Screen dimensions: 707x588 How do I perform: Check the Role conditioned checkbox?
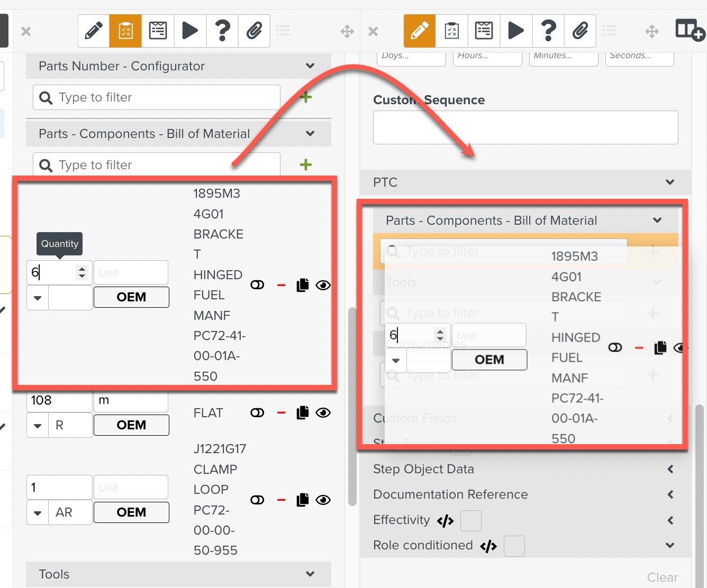(514, 546)
